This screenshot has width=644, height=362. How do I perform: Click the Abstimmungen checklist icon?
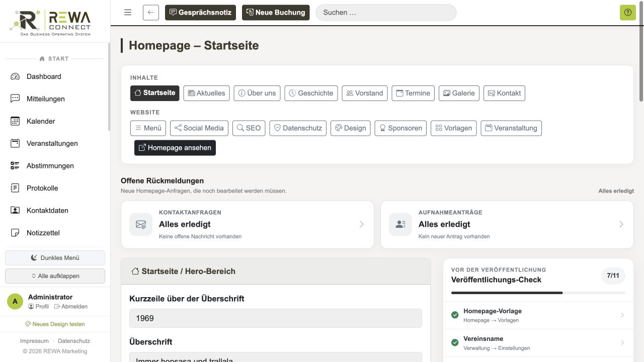pos(15,166)
